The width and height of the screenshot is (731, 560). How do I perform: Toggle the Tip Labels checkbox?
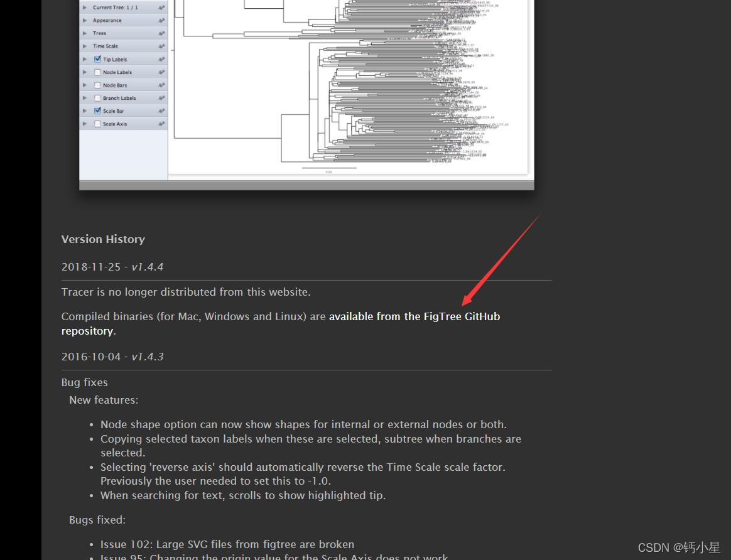(97, 59)
